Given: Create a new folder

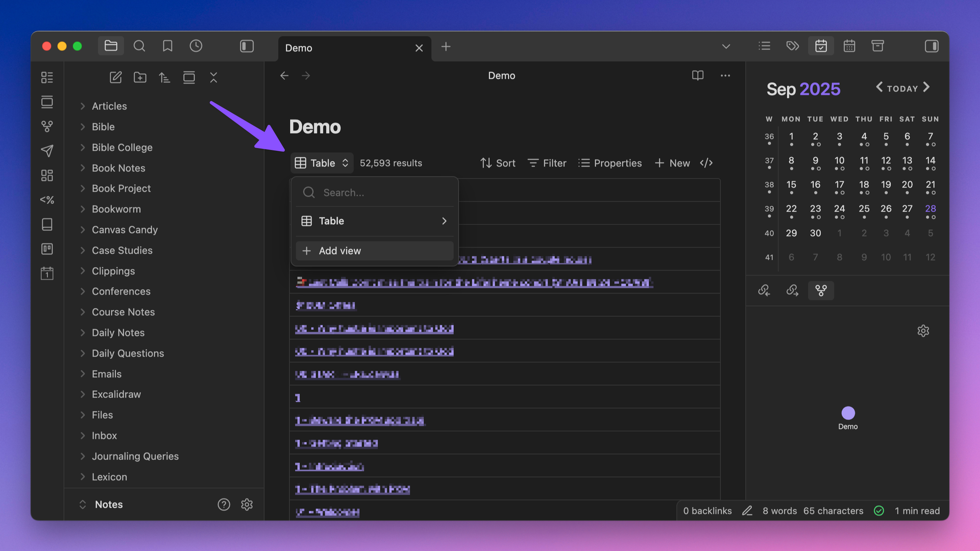Looking at the screenshot, I should (x=140, y=77).
